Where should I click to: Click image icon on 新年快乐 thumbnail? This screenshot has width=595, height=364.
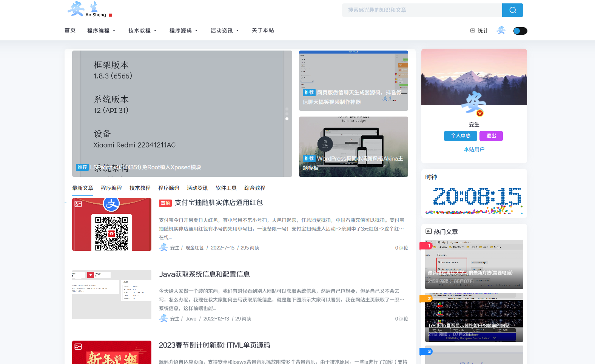pyautogui.click(x=78, y=347)
